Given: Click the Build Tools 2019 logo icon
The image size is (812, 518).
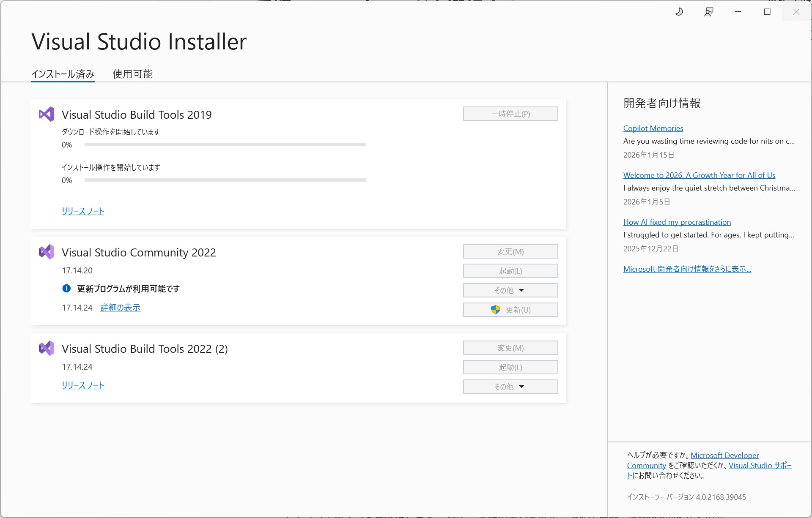Looking at the screenshot, I should (47, 115).
